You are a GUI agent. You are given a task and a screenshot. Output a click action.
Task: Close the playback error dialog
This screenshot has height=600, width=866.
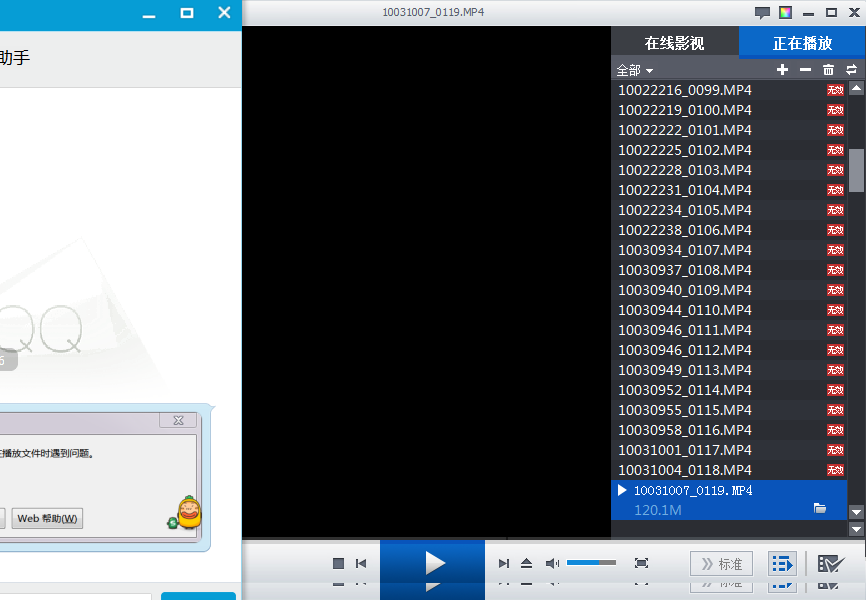click(x=178, y=420)
